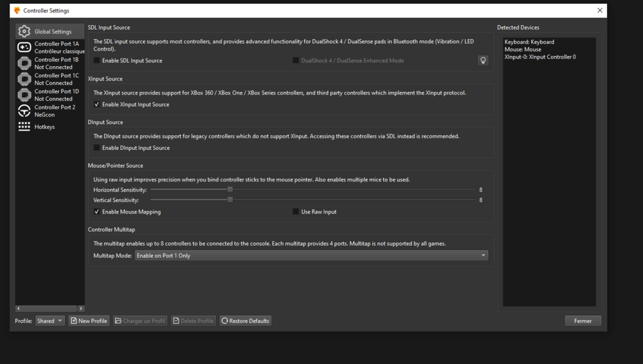Select Controller Port 1C chip icon
Image resolution: width=643 pixels, height=364 pixels.
point(24,79)
